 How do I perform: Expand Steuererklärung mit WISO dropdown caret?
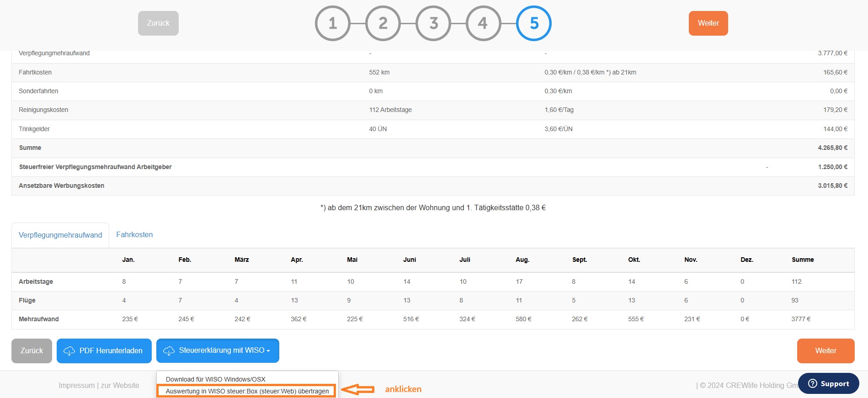[268, 351]
